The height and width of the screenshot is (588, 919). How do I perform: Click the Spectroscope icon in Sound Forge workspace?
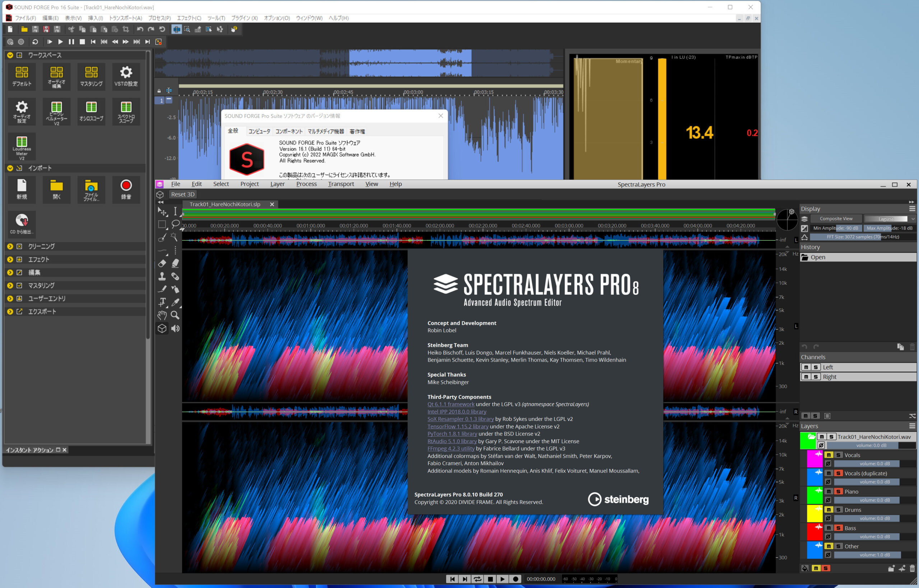coord(126,111)
